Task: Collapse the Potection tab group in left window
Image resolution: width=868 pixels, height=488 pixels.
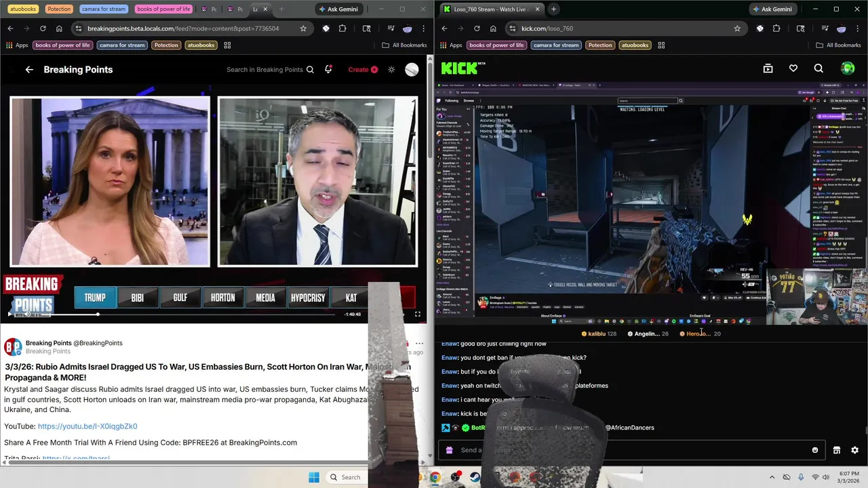Action: click(59, 9)
